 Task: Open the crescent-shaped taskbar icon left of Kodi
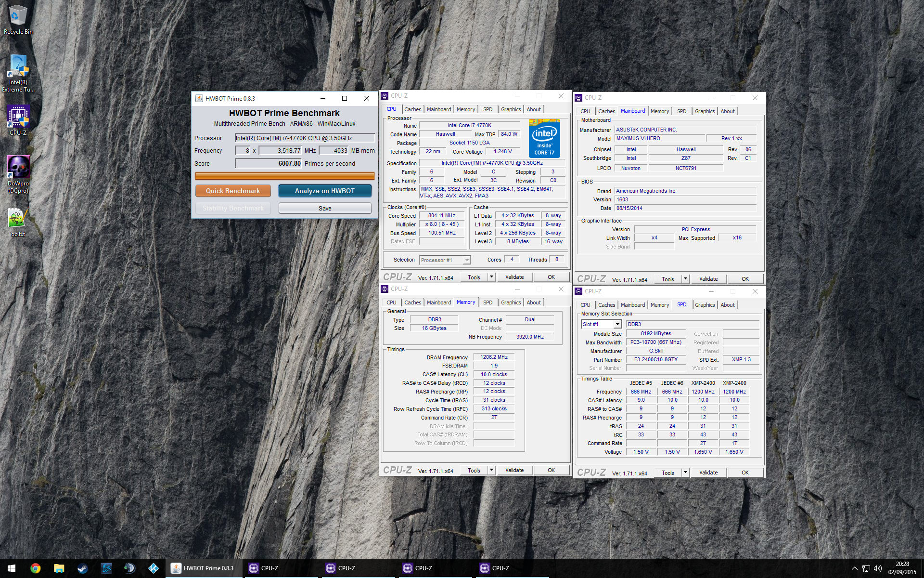[x=129, y=568]
